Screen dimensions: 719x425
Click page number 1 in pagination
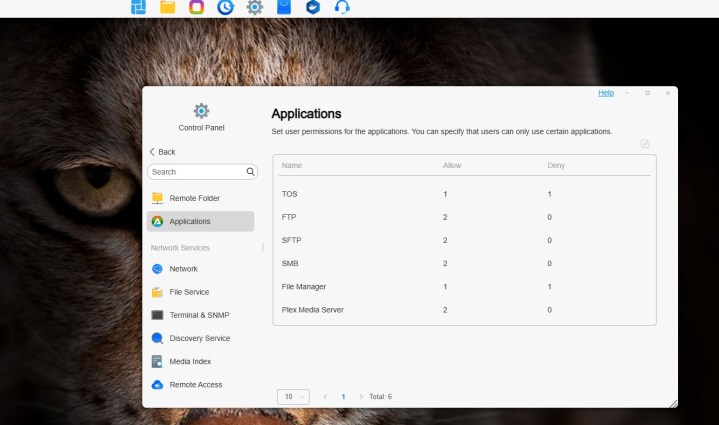click(343, 397)
